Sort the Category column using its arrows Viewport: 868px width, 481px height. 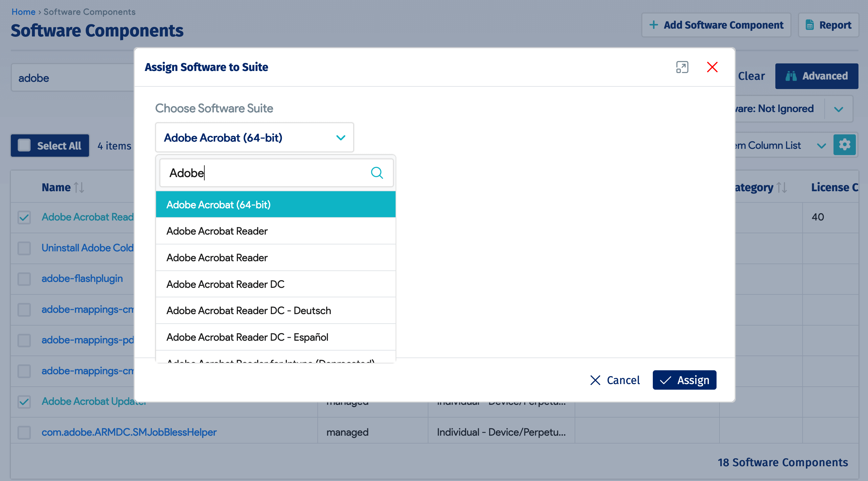point(782,187)
